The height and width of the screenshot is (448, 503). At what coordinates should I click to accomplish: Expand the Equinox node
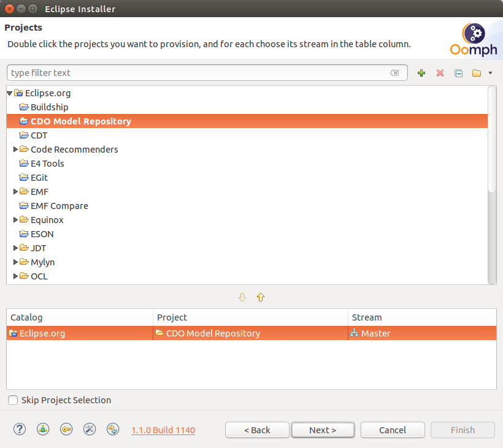click(15, 220)
